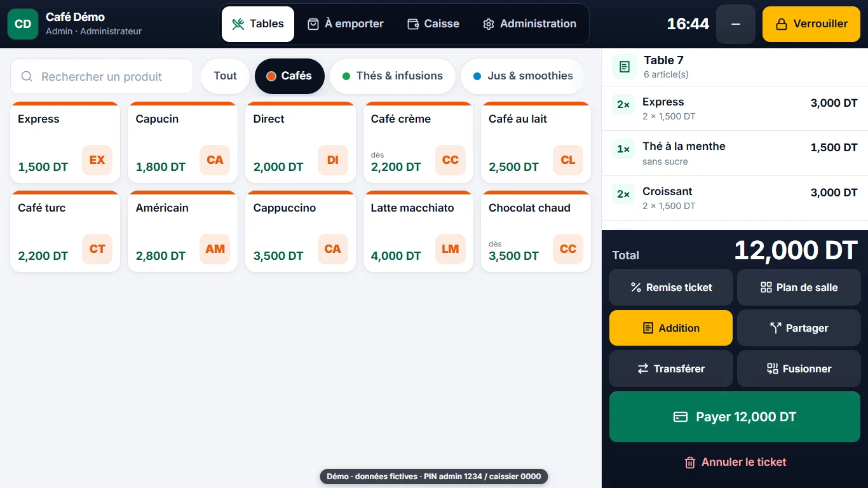Click the 2× quantity badge for Croissant
This screenshot has width=868, height=488.
pos(623,194)
